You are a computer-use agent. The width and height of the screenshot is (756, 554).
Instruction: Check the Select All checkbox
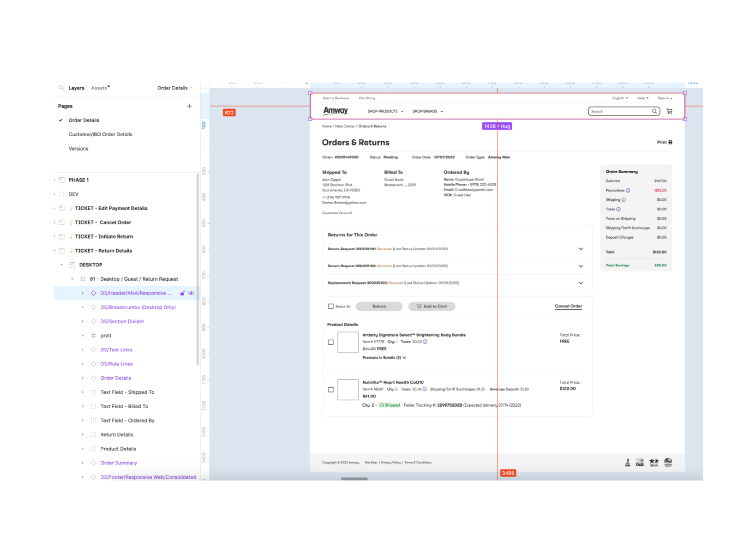(330, 307)
